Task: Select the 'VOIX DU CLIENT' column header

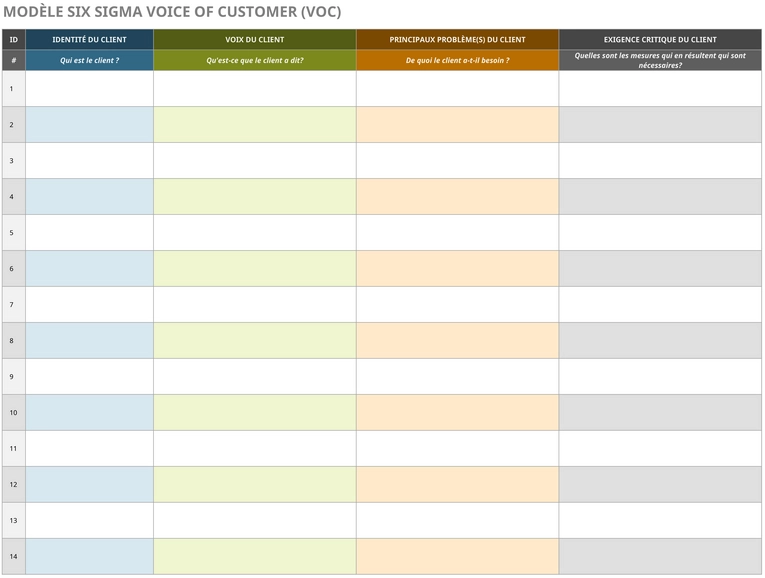Action: 255,40
